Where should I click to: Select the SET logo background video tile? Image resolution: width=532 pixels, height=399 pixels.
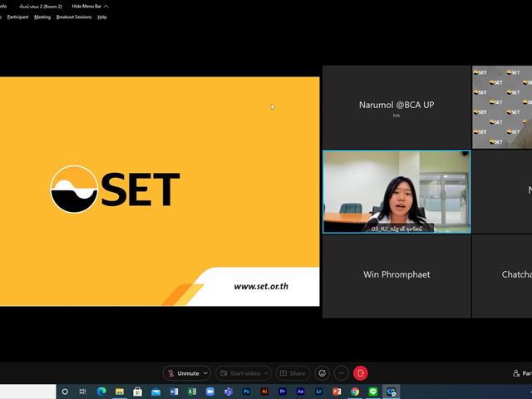click(x=502, y=107)
